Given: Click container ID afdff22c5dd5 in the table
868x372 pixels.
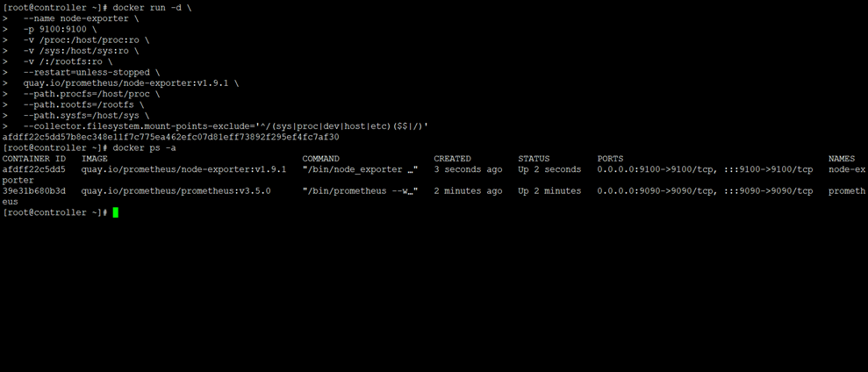Looking at the screenshot, I should pos(34,169).
